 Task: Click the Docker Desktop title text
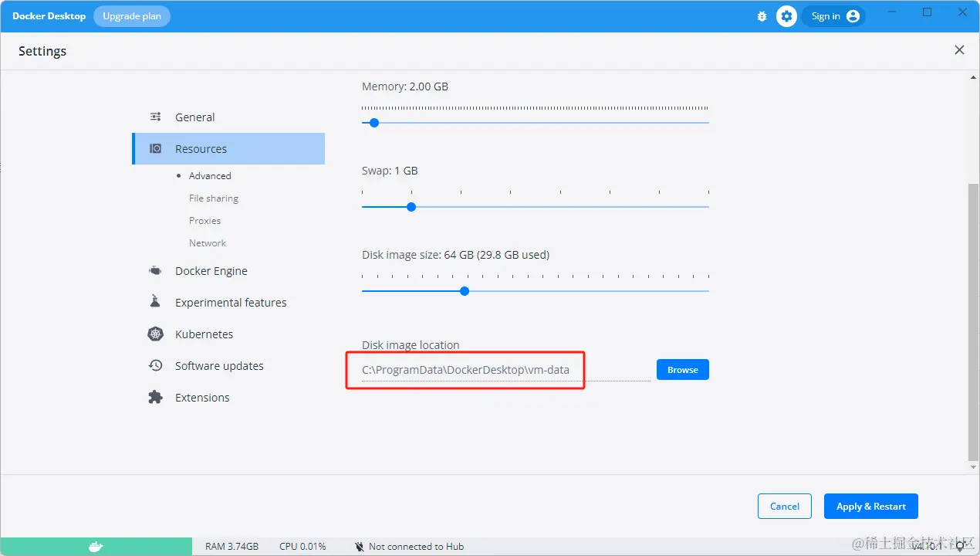coord(49,16)
